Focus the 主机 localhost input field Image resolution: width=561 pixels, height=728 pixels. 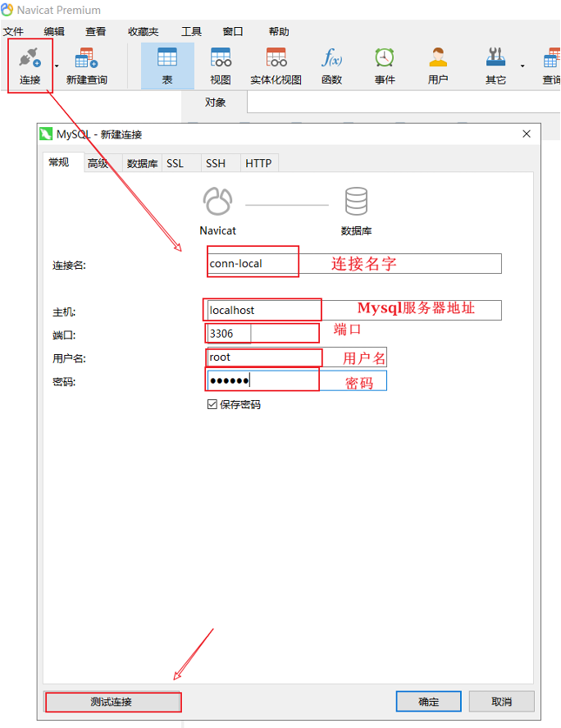tap(354, 310)
